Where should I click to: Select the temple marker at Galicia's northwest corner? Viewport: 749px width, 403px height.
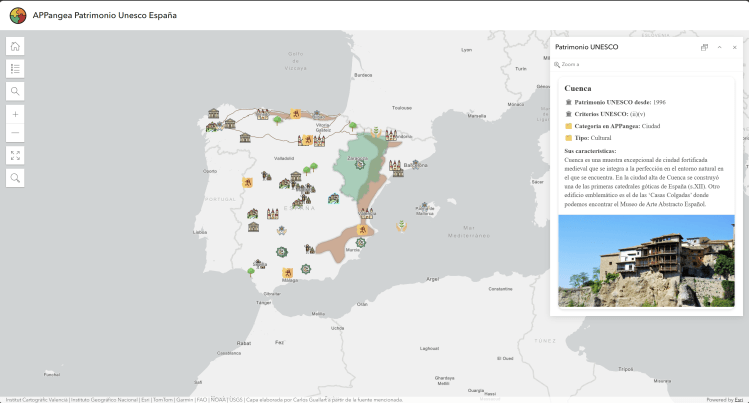pos(214,114)
